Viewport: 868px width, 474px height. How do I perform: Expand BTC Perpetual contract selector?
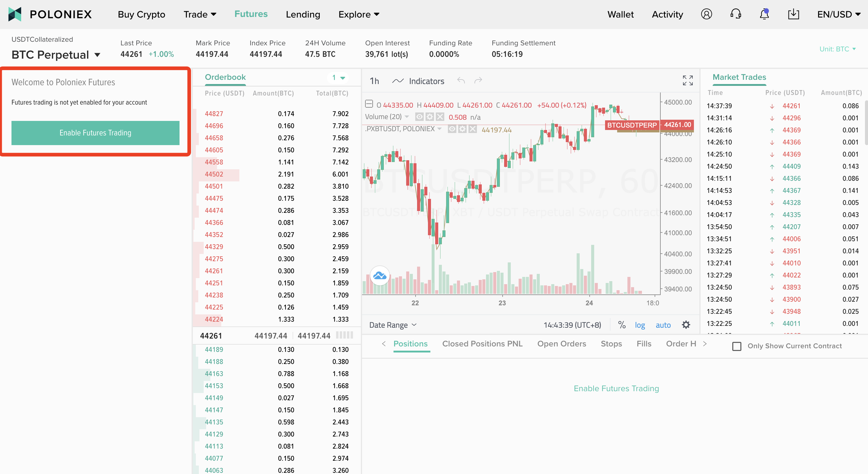click(97, 55)
